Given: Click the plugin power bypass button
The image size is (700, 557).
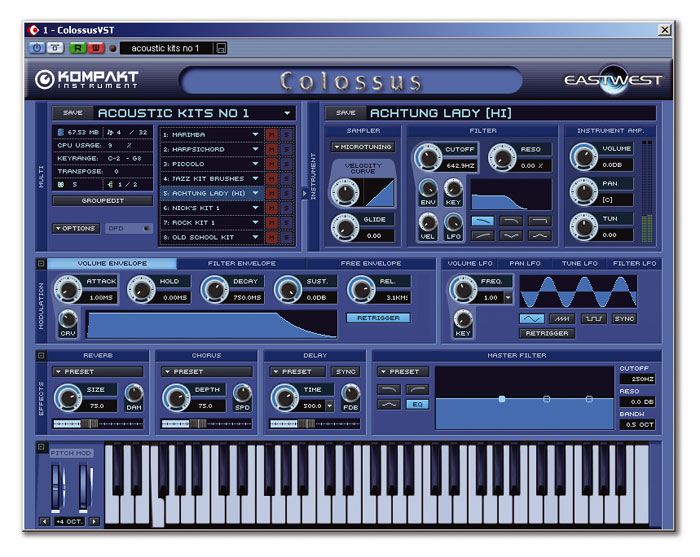Looking at the screenshot, I should pos(37,48).
